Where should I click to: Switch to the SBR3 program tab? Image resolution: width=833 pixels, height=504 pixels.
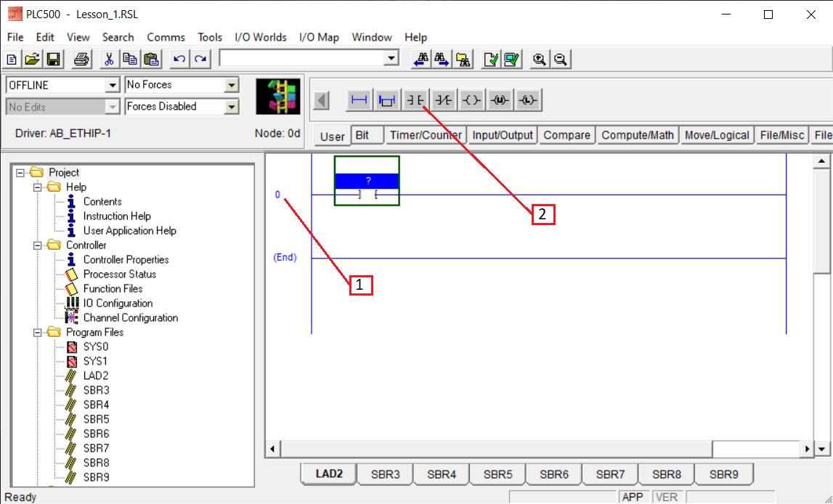pyautogui.click(x=385, y=474)
